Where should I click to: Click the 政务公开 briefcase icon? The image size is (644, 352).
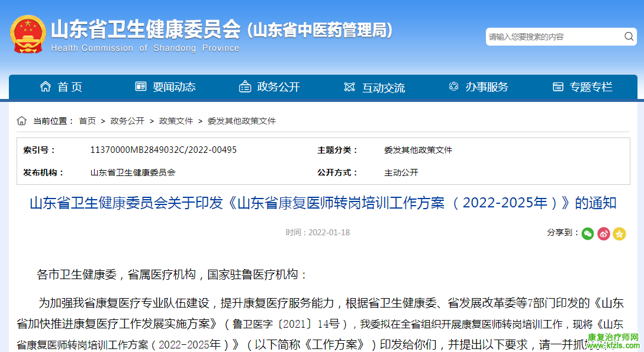click(x=245, y=87)
